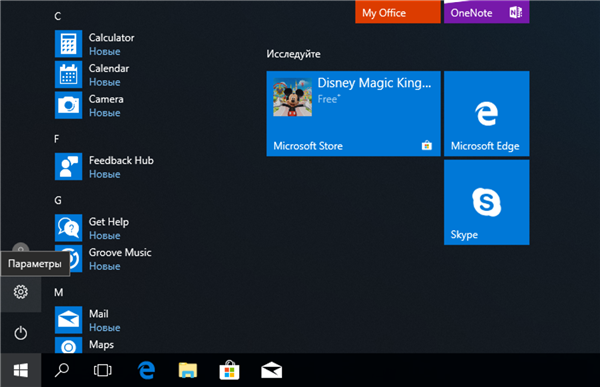Click the Disney Magic Kingdoms thumbnail
The image size is (600, 387).
click(292, 97)
